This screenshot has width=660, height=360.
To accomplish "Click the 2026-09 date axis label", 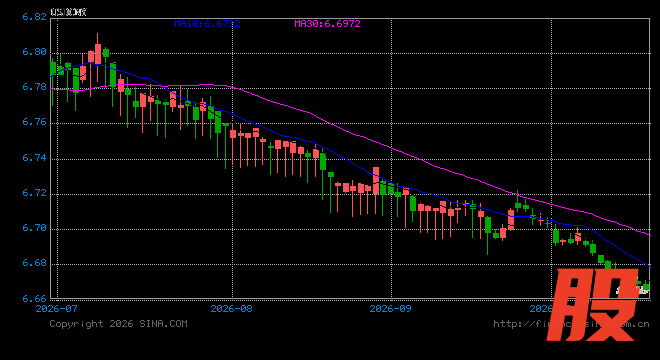I will click(391, 309).
